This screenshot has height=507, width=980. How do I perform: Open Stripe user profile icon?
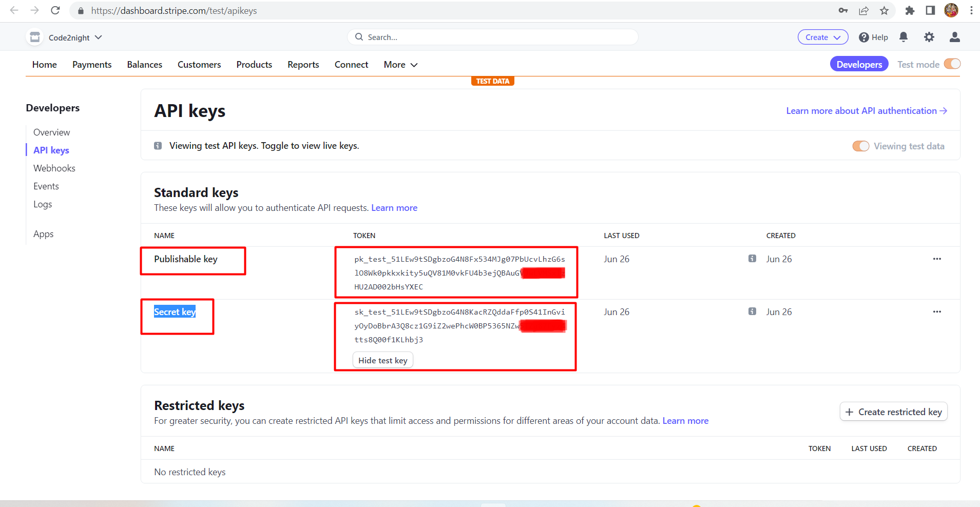point(955,37)
